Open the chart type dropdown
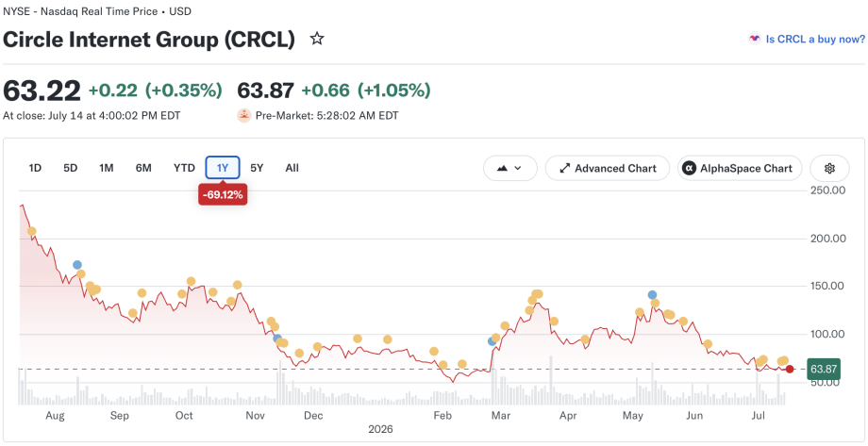This screenshot has width=868, height=446. [x=509, y=168]
